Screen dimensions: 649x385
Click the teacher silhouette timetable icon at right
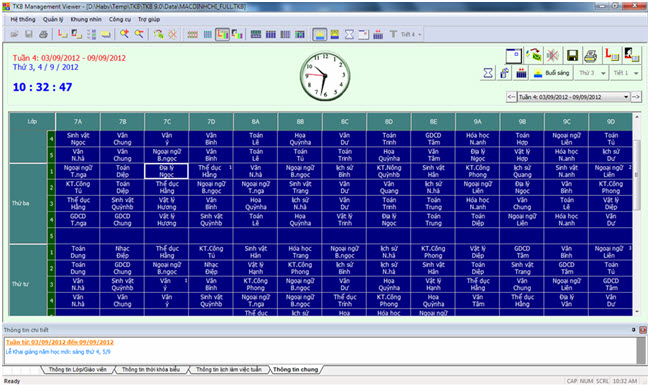631,55
